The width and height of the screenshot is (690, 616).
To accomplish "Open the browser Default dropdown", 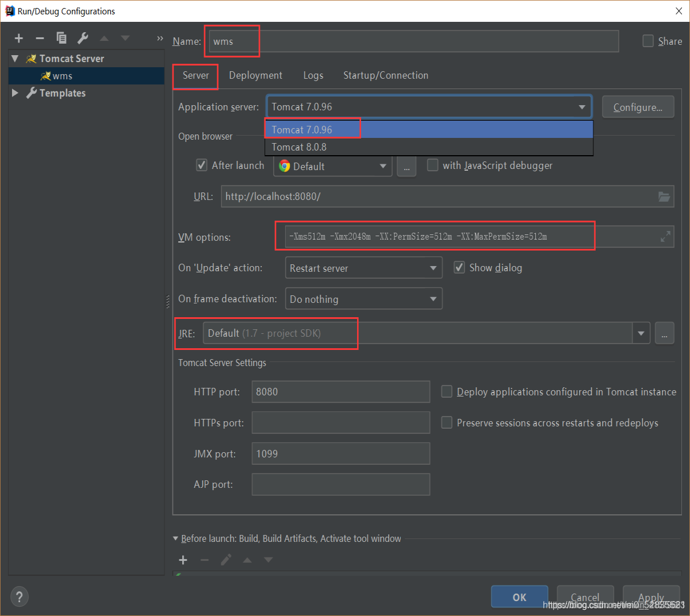I will coord(383,166).
